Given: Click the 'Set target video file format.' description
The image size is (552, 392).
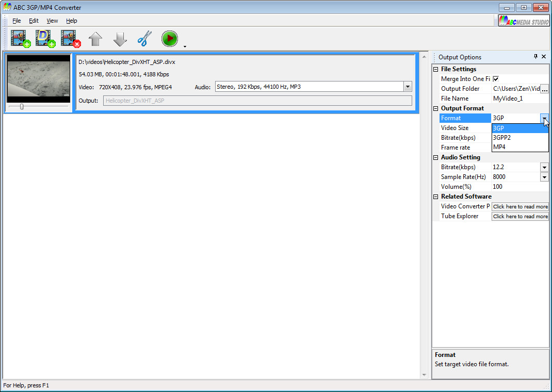Looking at the screenshot, I should click(472, 364).
